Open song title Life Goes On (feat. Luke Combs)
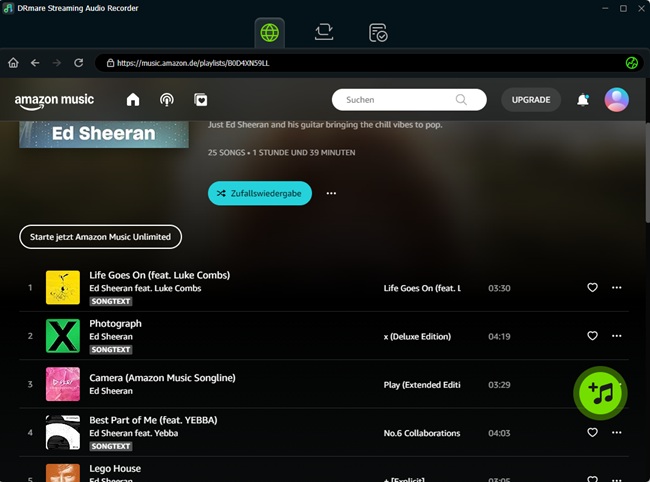This screenshot has height=482, width=650. (160, 275)
